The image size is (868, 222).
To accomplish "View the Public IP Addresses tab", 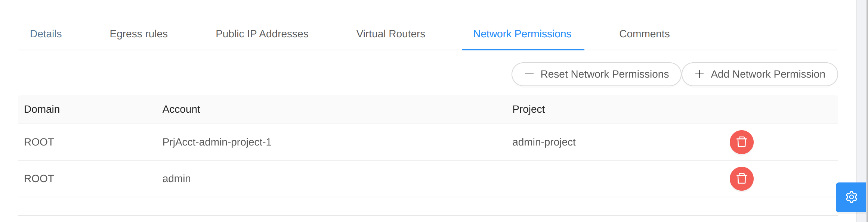I will (262, 34).
